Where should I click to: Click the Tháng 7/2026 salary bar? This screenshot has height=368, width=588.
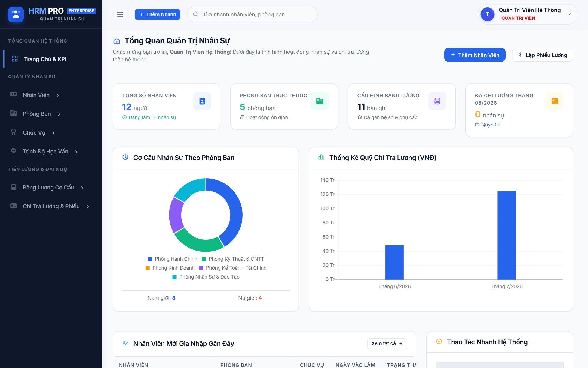[x=507, y=235]
